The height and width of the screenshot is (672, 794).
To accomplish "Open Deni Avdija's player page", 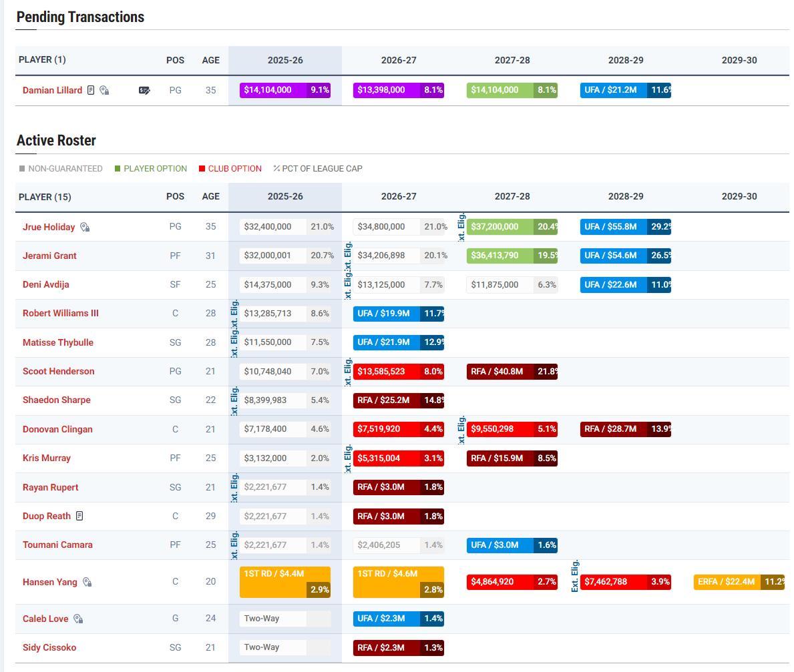I will point(45,284).
